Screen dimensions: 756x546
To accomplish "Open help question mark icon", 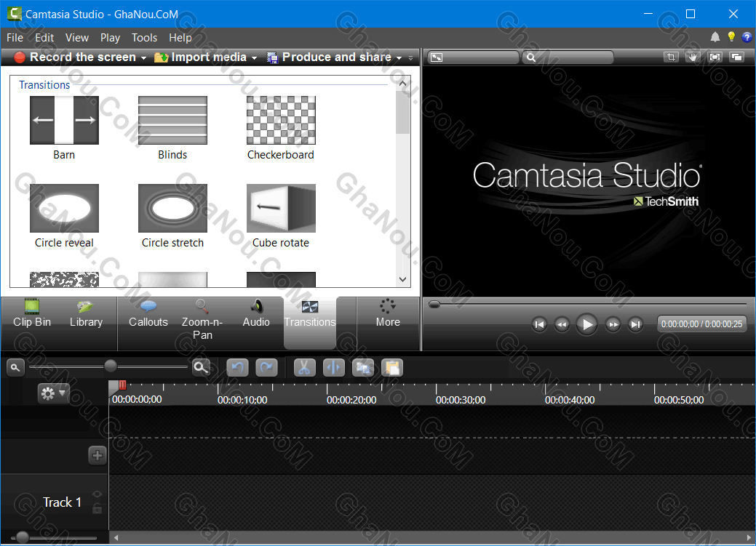I will [747, 37].
